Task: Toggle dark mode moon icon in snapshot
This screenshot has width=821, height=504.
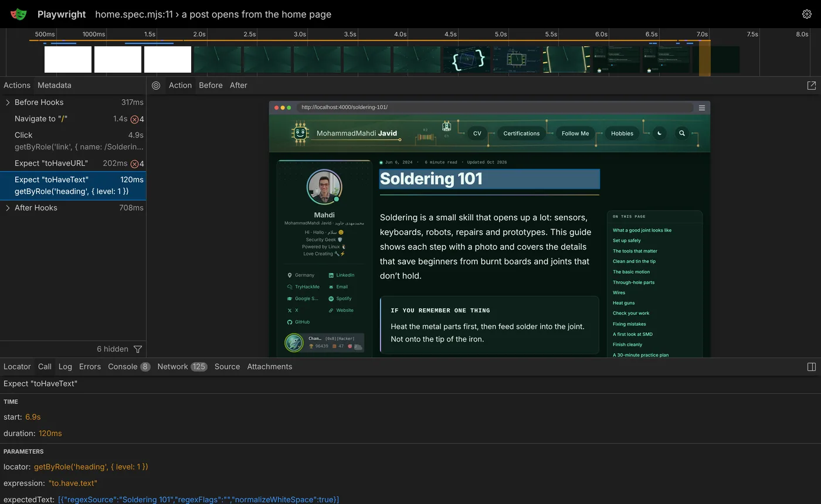Action: 660,134
